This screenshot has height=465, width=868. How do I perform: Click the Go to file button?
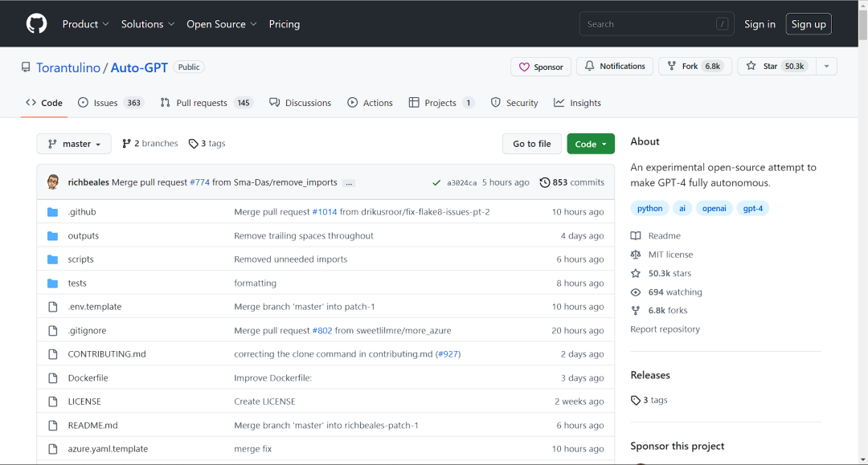tap(531, 144)
